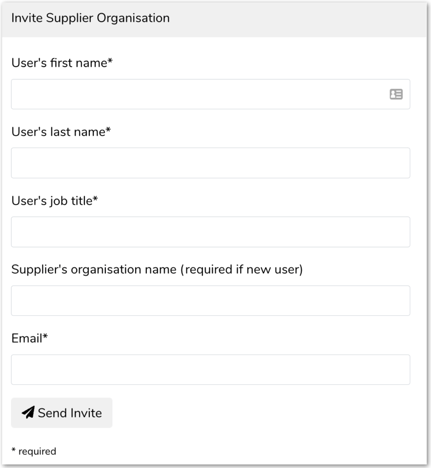The height and width of the screenshot is (468, 431).
Task: Click the asterisk after "User's first name"
Action: (x=110, y=60)
